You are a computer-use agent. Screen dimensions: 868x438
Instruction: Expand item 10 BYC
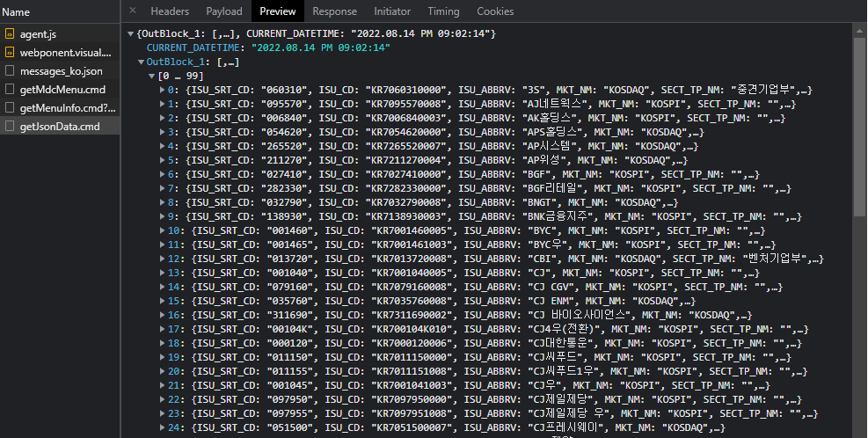pos(162,230)
